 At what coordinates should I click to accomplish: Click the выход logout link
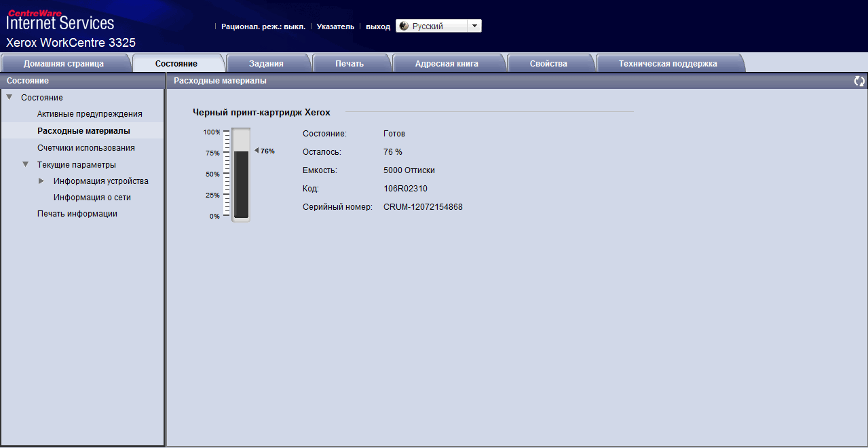click(x=378, y=26)
